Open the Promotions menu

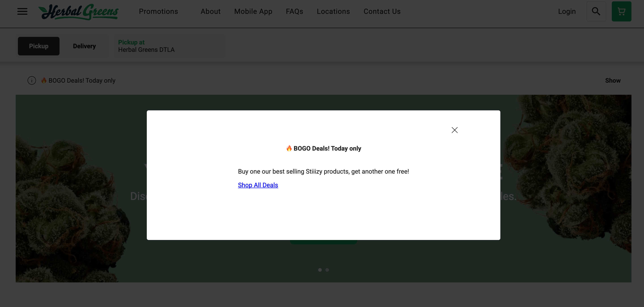click(158, 11)
